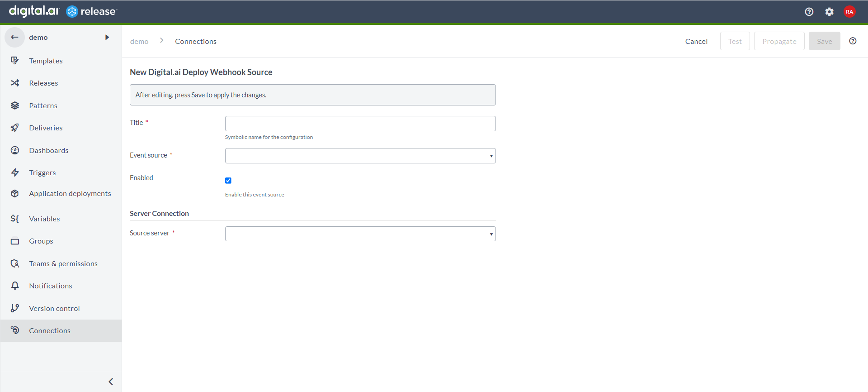Click the Deliveries rocket icon
The height and width of the screenshot is (392, 868).
tap(15, 128)
